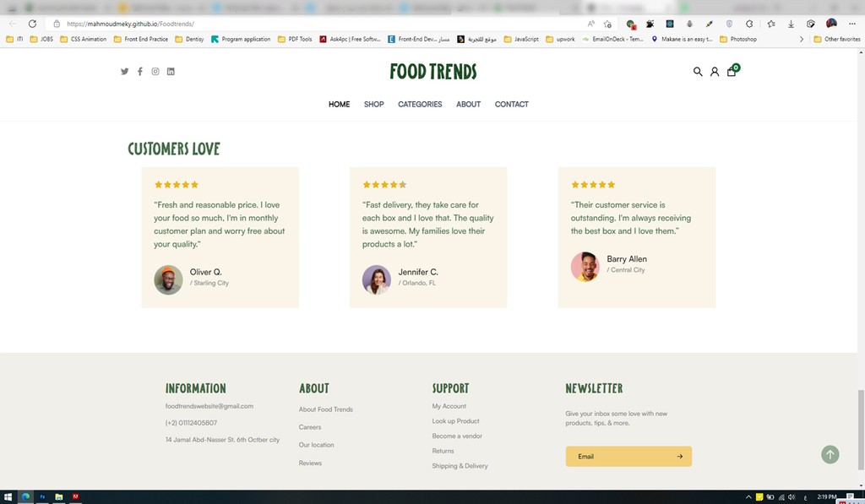Go to CONTACT nav item
This screenshot has height=504, width=865.
(511, 104)
